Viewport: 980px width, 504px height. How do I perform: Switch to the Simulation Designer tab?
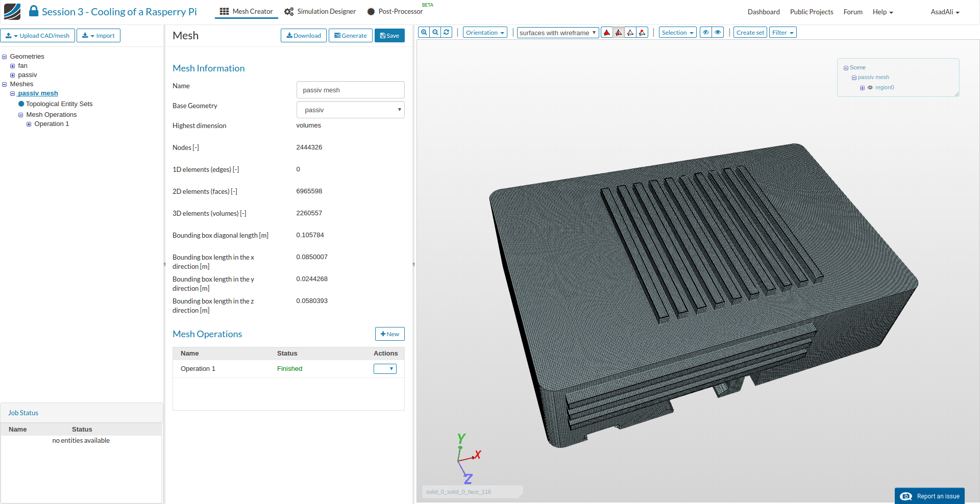point(320,12)
